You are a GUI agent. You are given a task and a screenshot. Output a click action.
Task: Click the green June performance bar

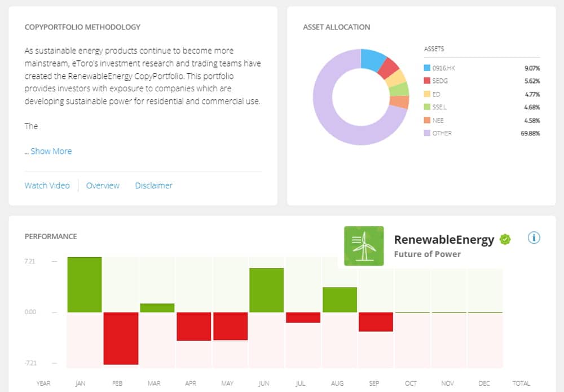pos(267,290)
